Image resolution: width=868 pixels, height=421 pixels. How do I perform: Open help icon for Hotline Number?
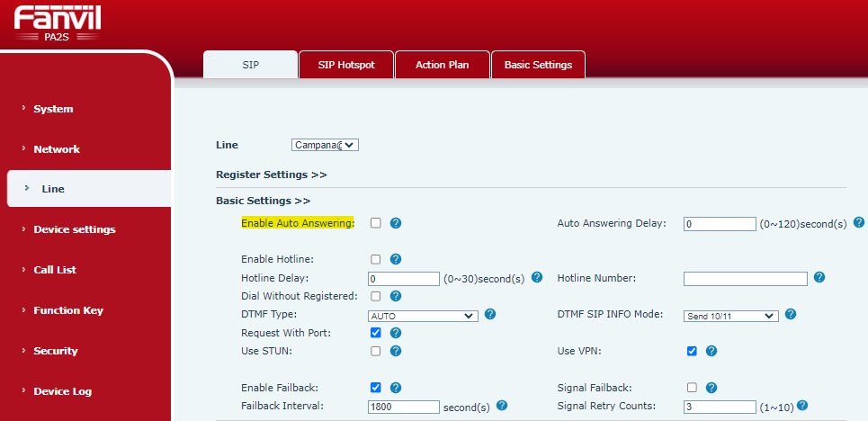(x=819, y=277)
